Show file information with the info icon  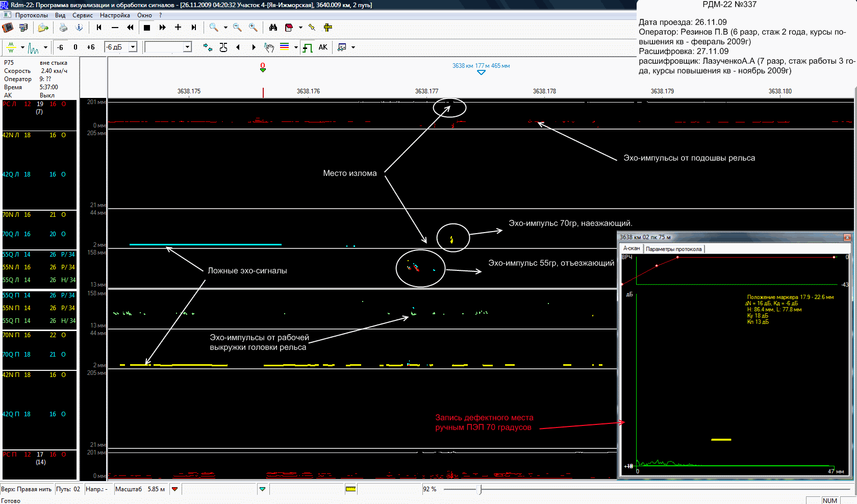79,28
